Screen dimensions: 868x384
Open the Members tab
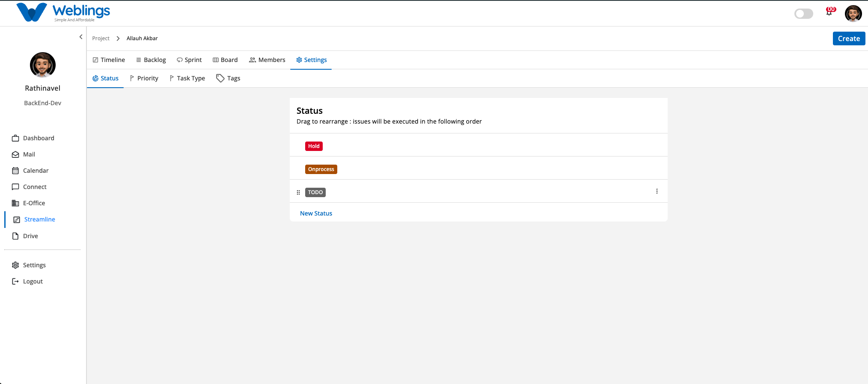click(267, 60)
